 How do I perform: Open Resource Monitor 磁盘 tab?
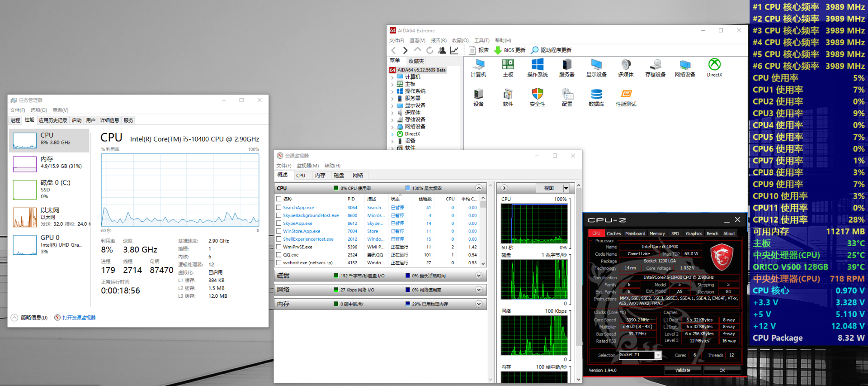coord(339,176)
